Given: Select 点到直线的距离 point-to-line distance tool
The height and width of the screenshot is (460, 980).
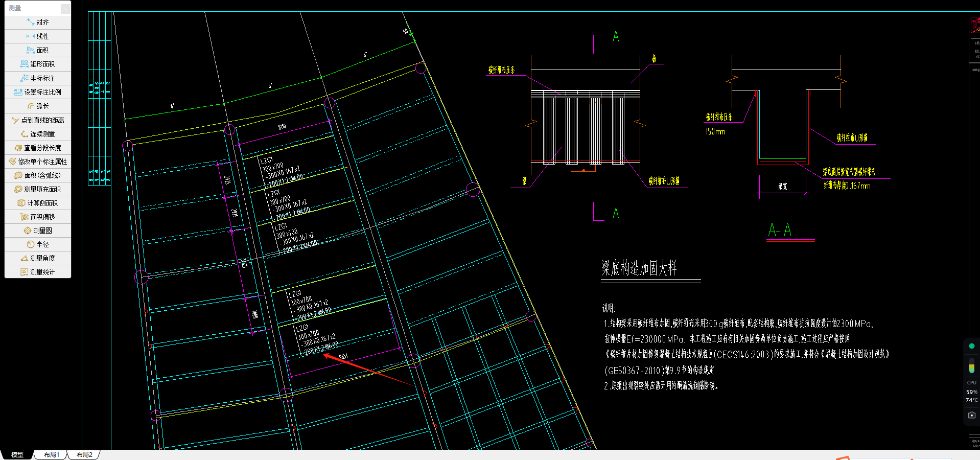Looking at the screenshot, I should pos(38,120).
